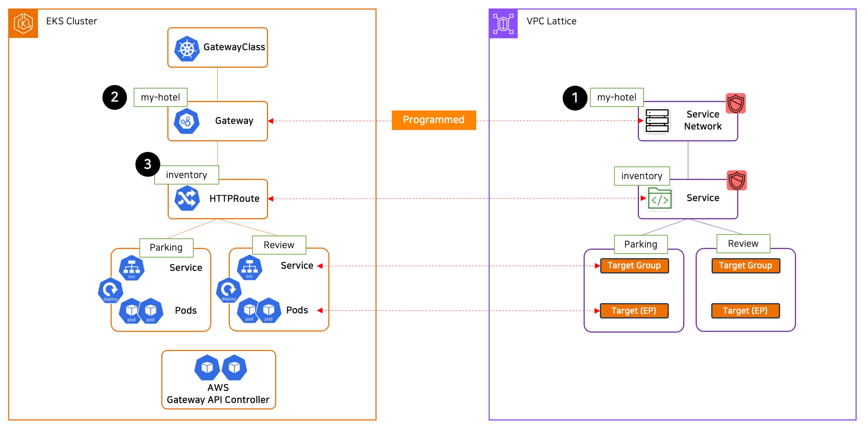Click the Parking pod icon pair

coord(141,311)
